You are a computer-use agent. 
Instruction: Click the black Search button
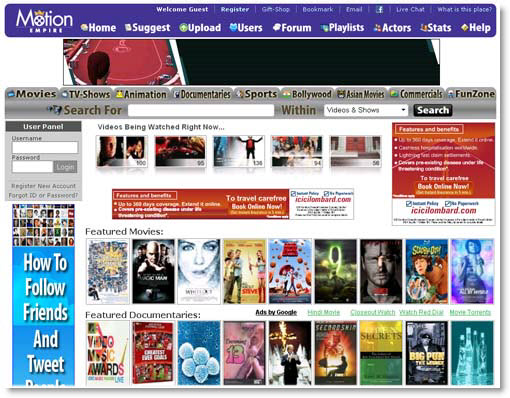point(433,110)
